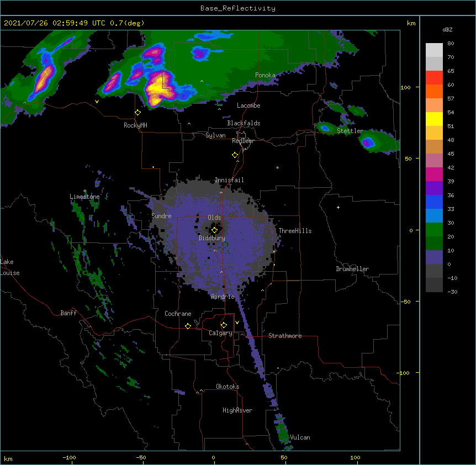
Task: Click the yellow storm core west of Ponoka
Action: point(158,89)
